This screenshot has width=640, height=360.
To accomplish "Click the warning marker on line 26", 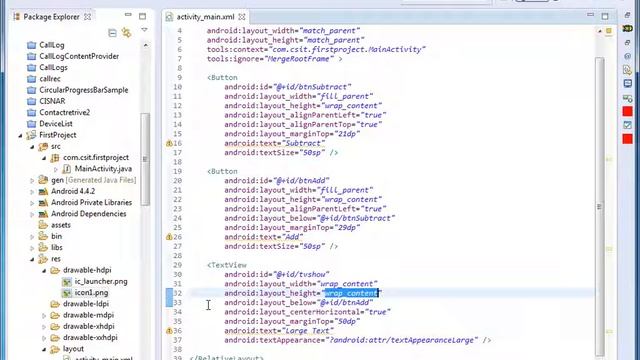I will pyautogui.click(x=169, y=237).
